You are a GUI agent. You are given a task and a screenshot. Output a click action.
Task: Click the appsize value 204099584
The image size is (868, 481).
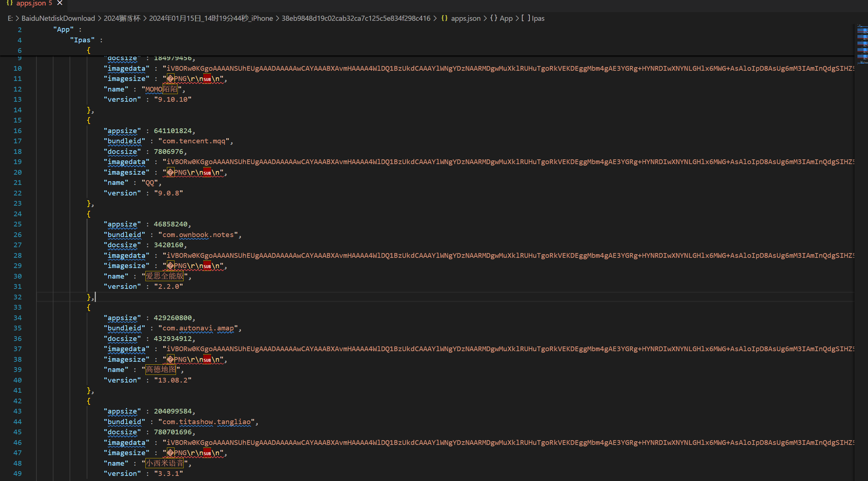pyautogui.click(x=173, y=411)
